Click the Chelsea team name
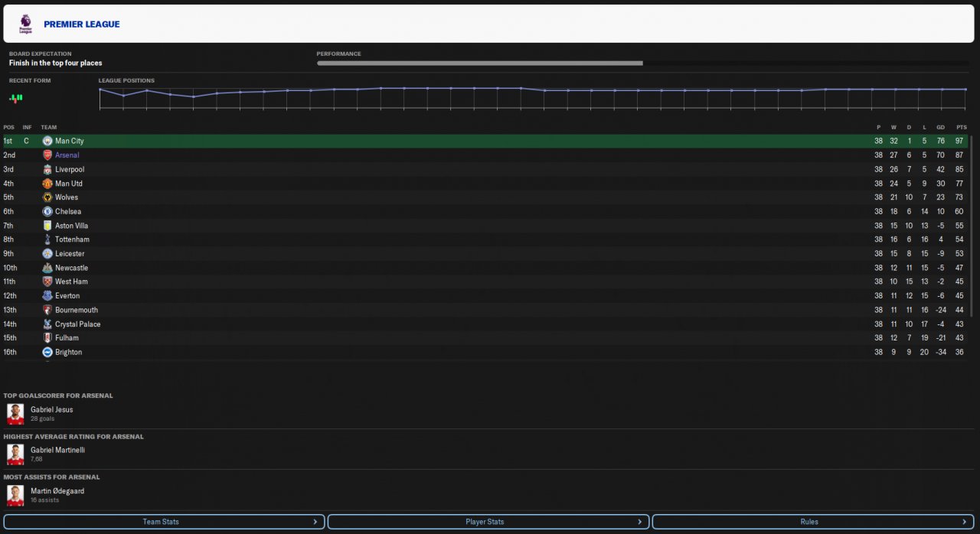The image size is (980, 534). click(68, 211)
